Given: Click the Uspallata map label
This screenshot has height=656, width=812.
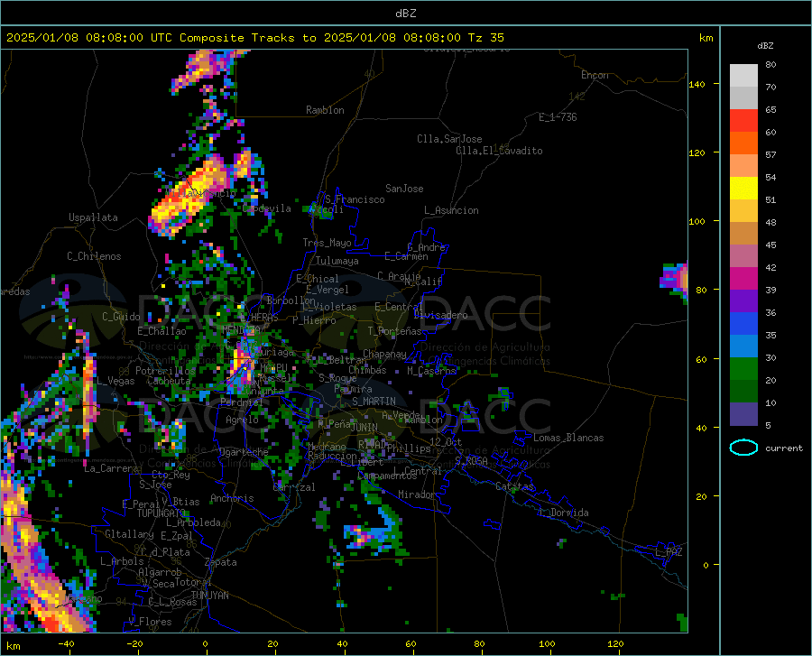Looking at the screenshot, I should 93,217.
